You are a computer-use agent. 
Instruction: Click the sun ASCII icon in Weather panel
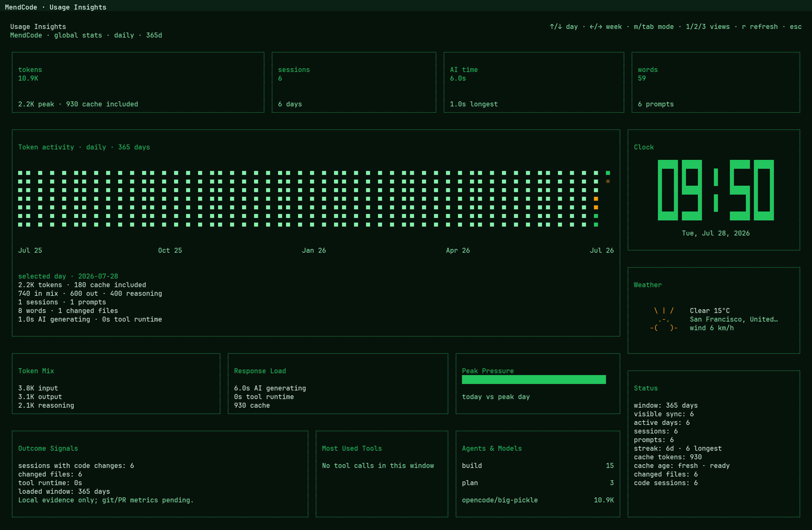[x=663, y=319]
